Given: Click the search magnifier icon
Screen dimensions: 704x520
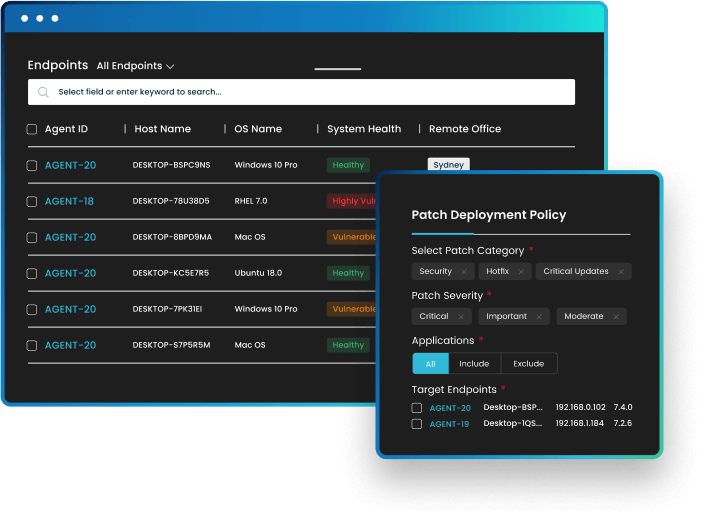Looking at the screenshot, I should tap(44, 92).
